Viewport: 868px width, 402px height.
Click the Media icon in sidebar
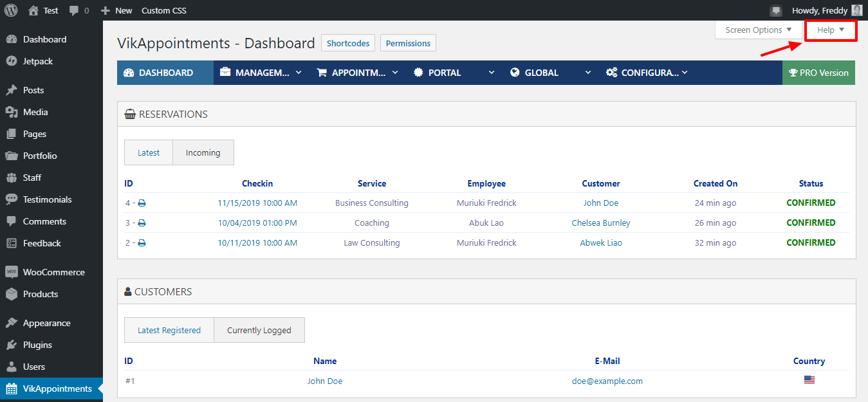coord(12,112)
